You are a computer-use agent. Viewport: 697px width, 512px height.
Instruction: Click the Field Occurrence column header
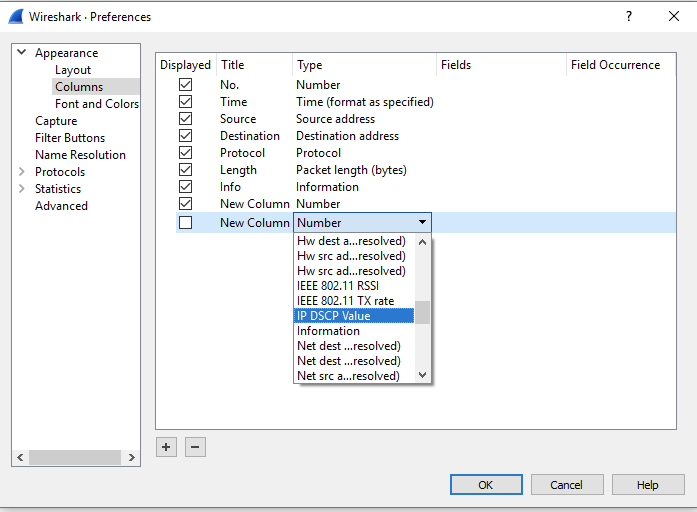(621, 65)
